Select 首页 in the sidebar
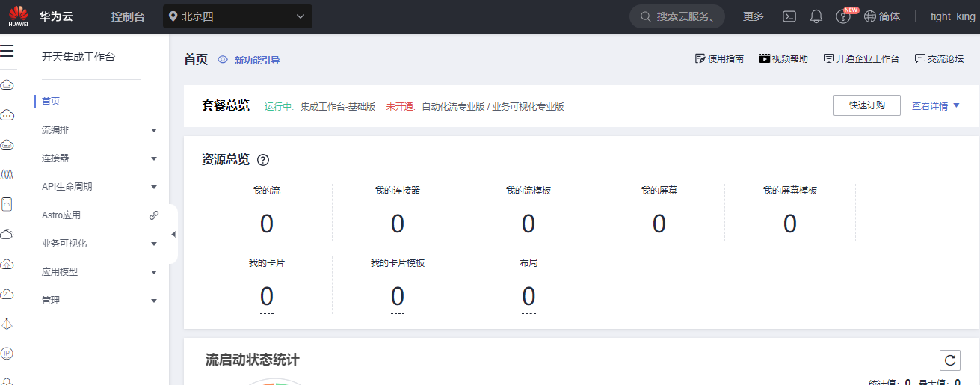Image resolution: width=980 pixels, height=385 pixels. [x=51, y=102]
